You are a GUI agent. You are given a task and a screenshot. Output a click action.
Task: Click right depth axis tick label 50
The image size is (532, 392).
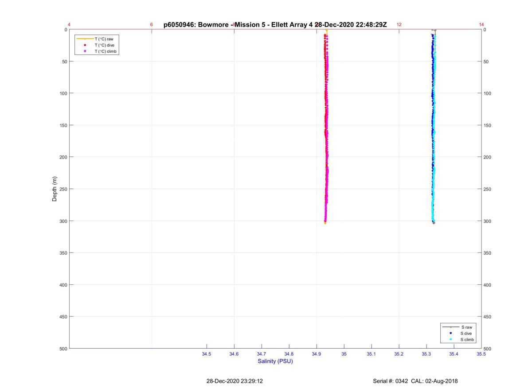(x=486, y=62)
